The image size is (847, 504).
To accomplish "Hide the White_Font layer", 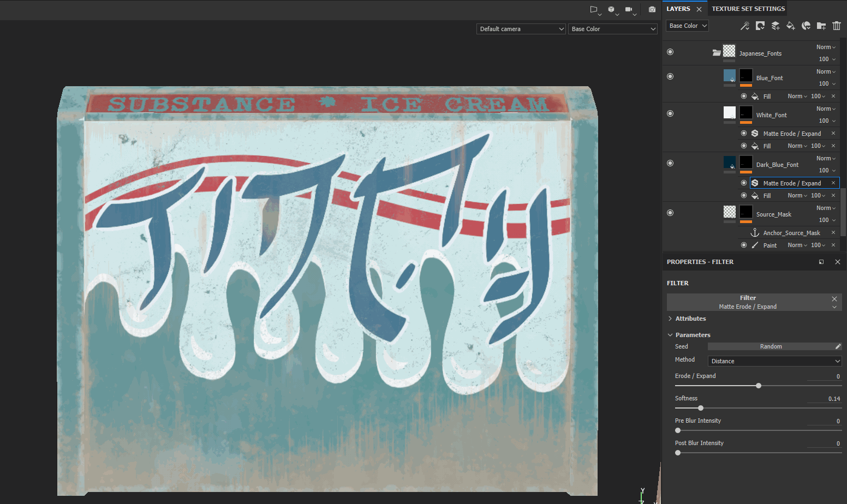I will (670, 113).
